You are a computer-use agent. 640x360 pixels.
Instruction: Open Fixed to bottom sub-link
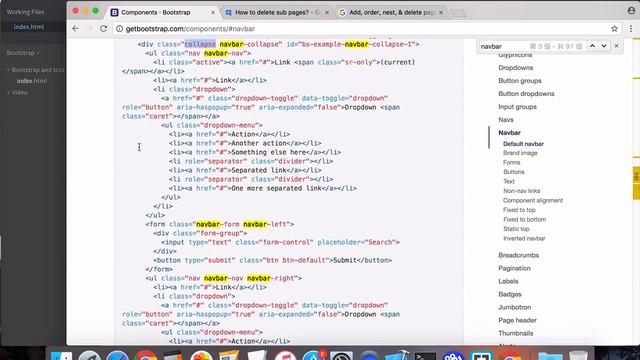click(524, 220)
